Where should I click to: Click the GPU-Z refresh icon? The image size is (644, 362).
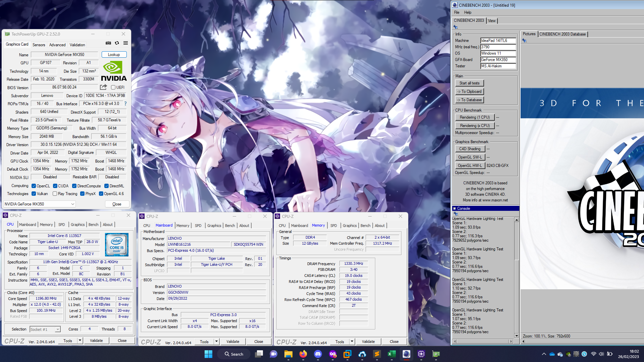[117, 43]
